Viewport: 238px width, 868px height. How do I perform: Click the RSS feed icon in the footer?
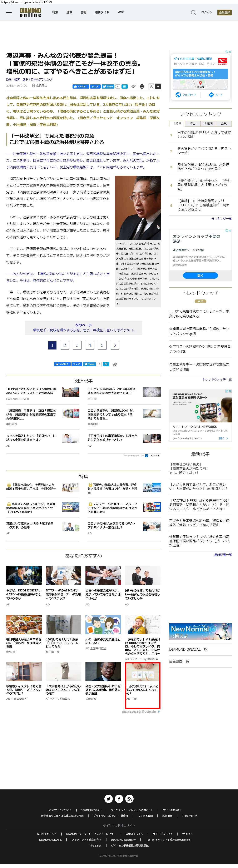(x=129, y=799)
